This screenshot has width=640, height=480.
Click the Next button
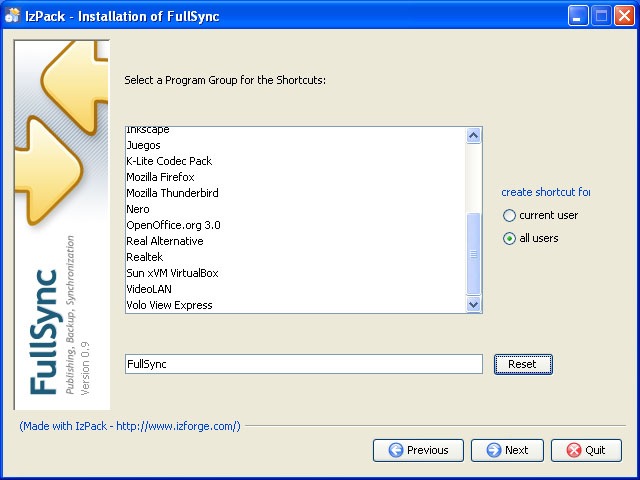tap(507, 450)
